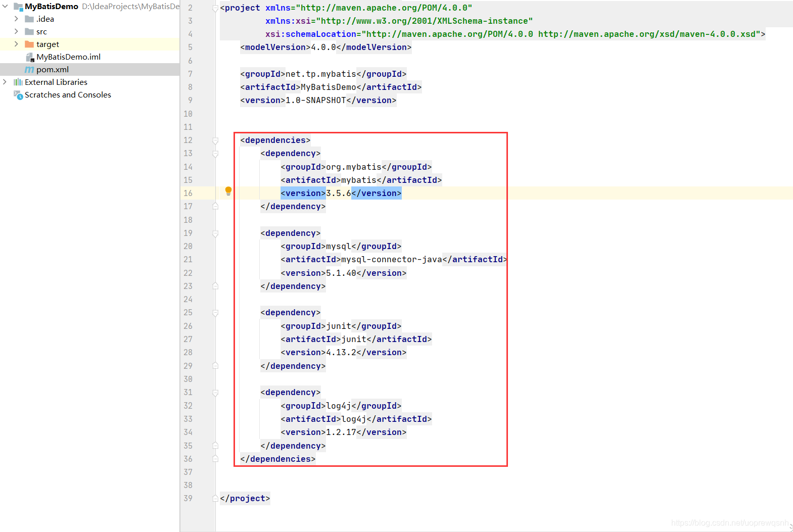Click net.tp.mybatis groupId text
793x532 pixels.
coord(321,74)
